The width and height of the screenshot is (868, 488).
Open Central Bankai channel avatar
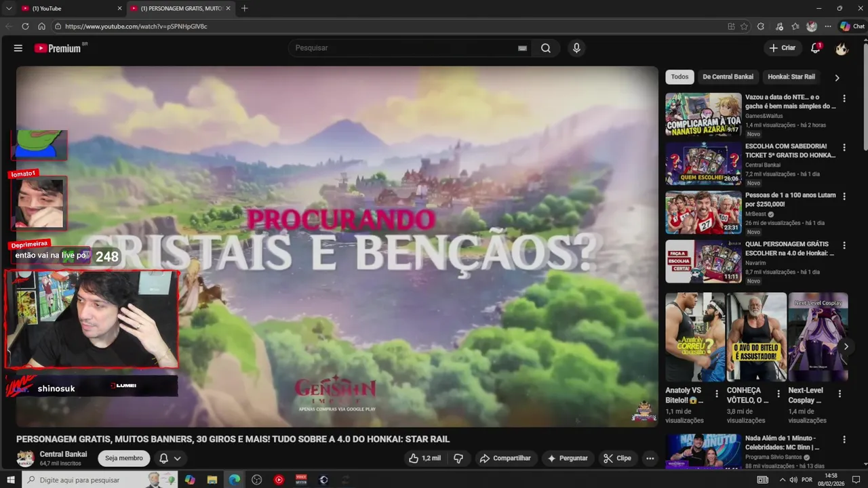click(x=25, y=458)
